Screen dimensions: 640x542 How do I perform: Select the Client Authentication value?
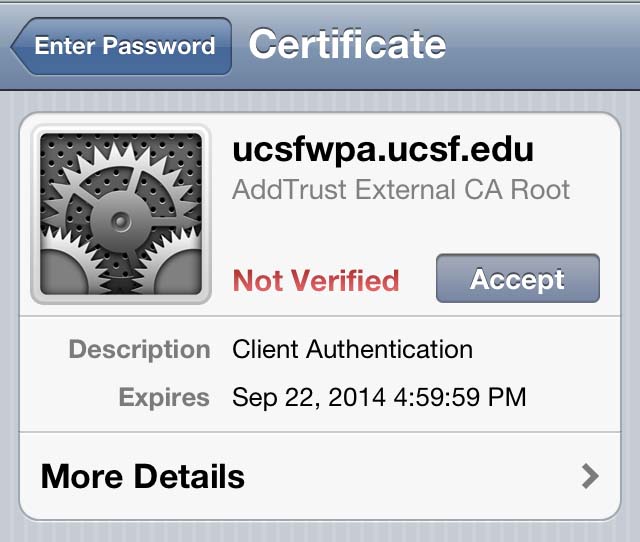click(353, 350)
